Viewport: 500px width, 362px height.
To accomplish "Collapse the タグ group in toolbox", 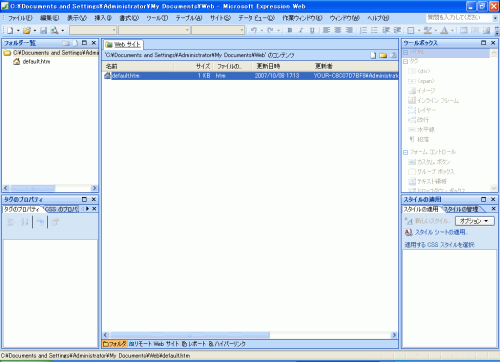I will [406, 62].
